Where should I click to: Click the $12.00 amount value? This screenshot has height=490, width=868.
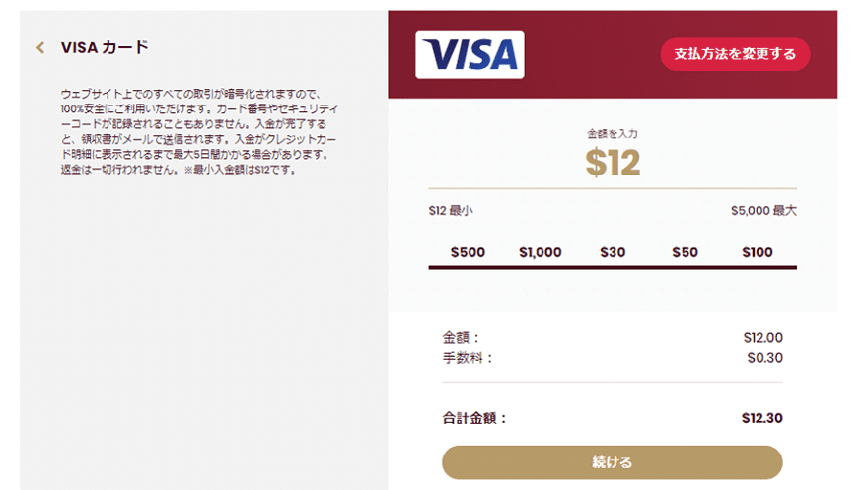[762, 338]
